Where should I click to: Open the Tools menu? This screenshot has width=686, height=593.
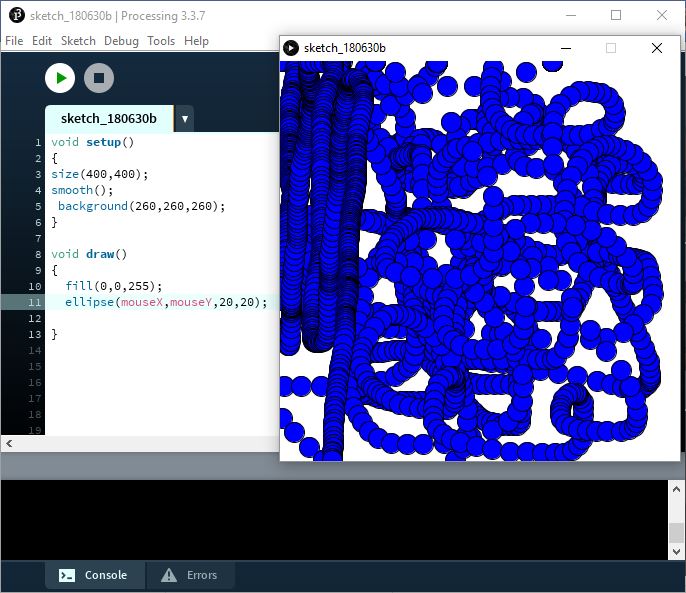coord(161,41)
